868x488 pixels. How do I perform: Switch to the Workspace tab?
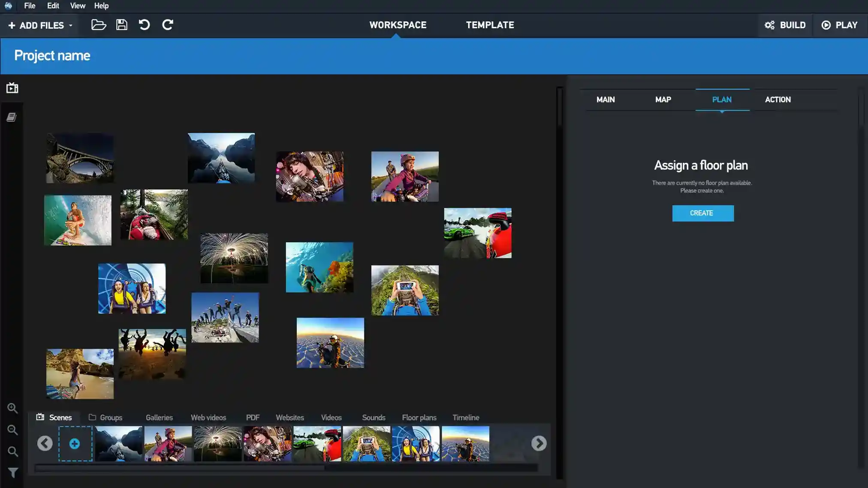[x=398, y=25]
